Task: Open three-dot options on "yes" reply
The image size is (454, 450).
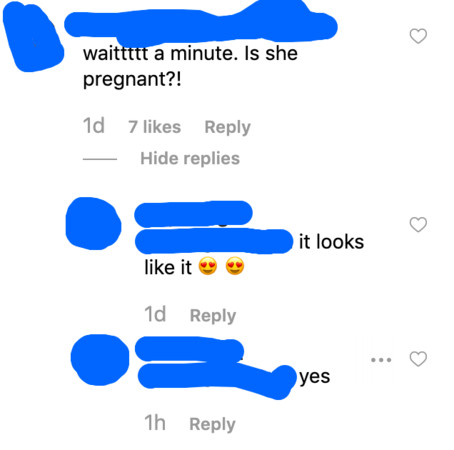Action: coord(381,360)
